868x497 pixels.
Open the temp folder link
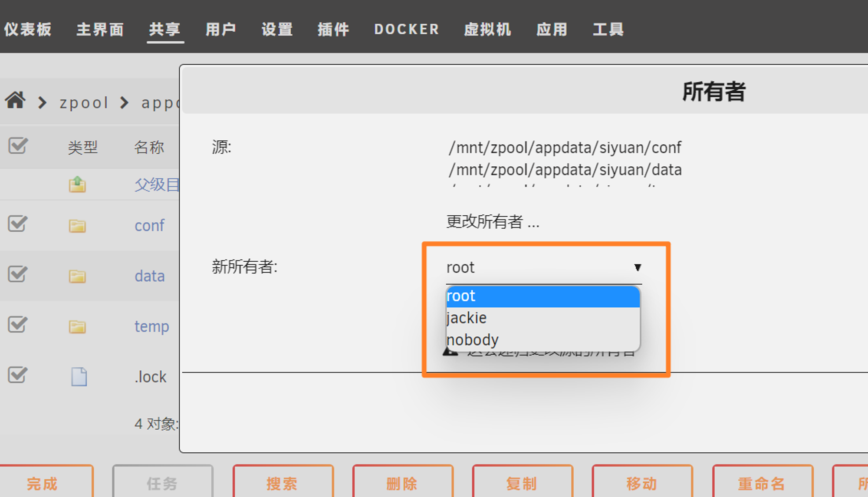click(151, 326)
